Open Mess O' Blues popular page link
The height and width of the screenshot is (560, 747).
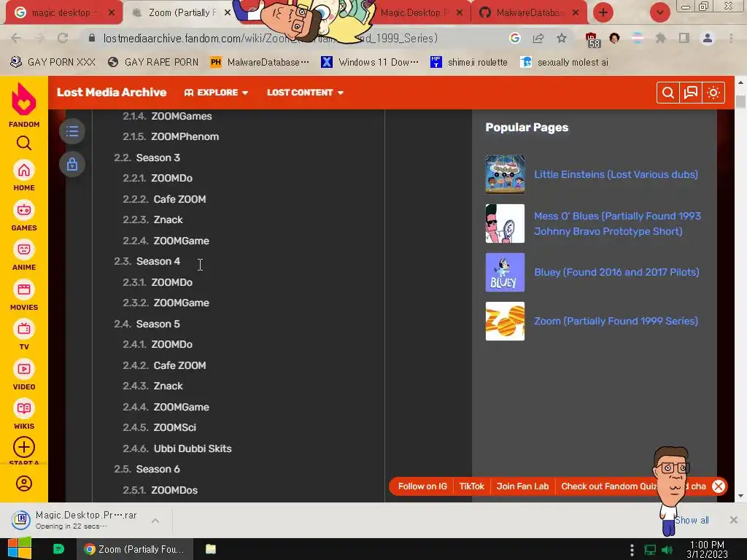pyautogui.click(x=617, y=223)
